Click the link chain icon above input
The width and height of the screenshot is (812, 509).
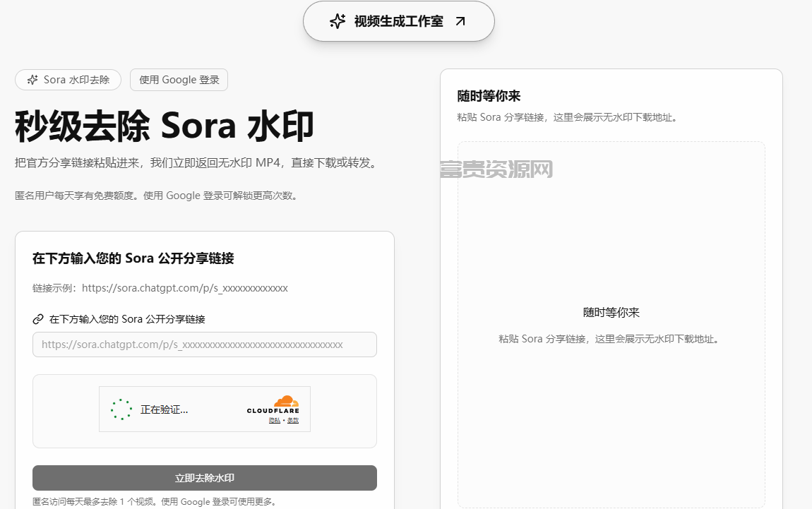[x=38, y=319]
